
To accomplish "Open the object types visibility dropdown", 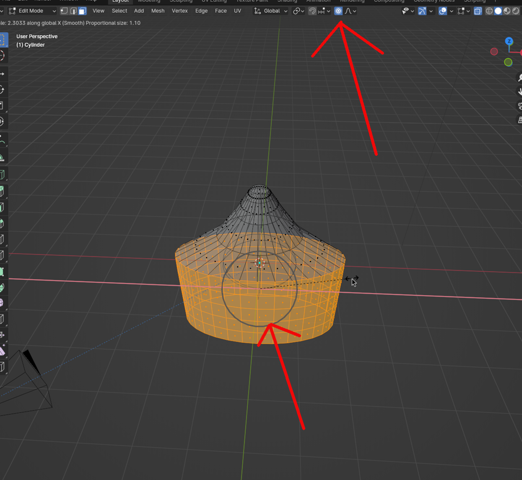I will click(x=408, y=11).
